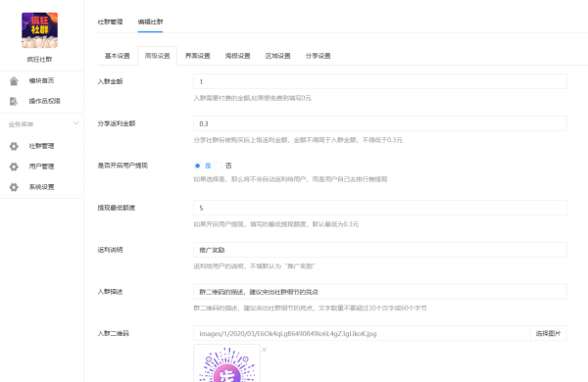Click the 入群二维码 image path field

pos(362,333)
